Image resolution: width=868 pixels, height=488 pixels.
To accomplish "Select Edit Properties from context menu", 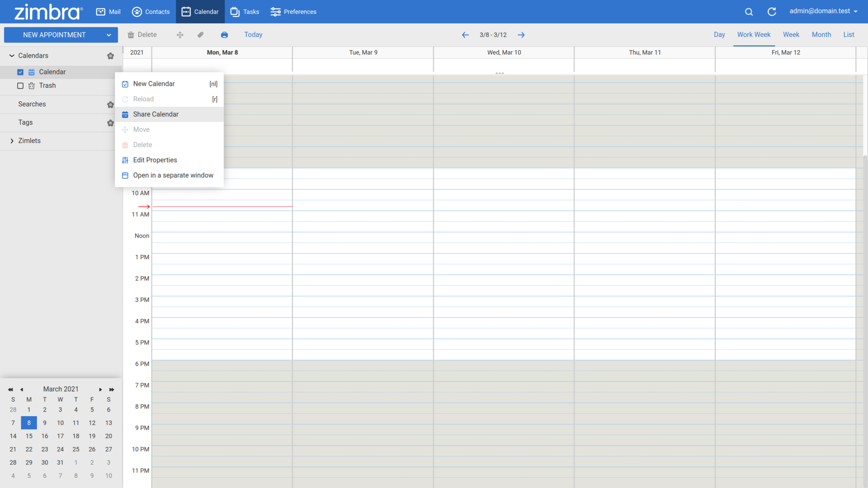I will 155,159.
